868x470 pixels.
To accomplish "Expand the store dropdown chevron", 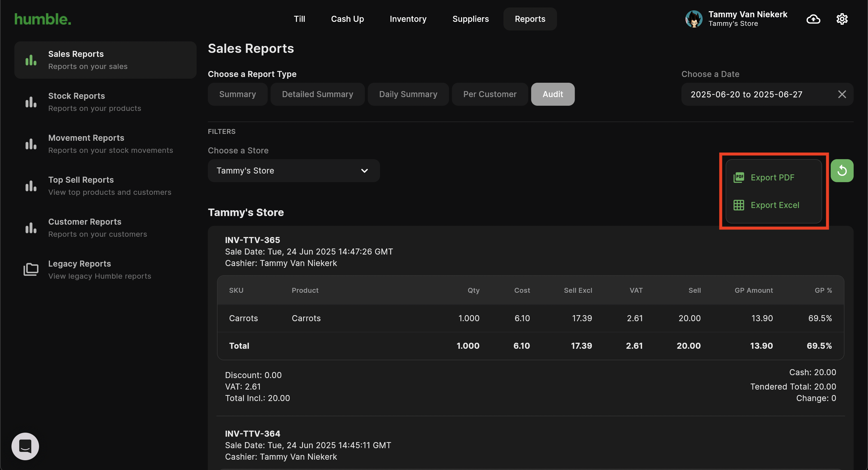I will coord(364,171).
